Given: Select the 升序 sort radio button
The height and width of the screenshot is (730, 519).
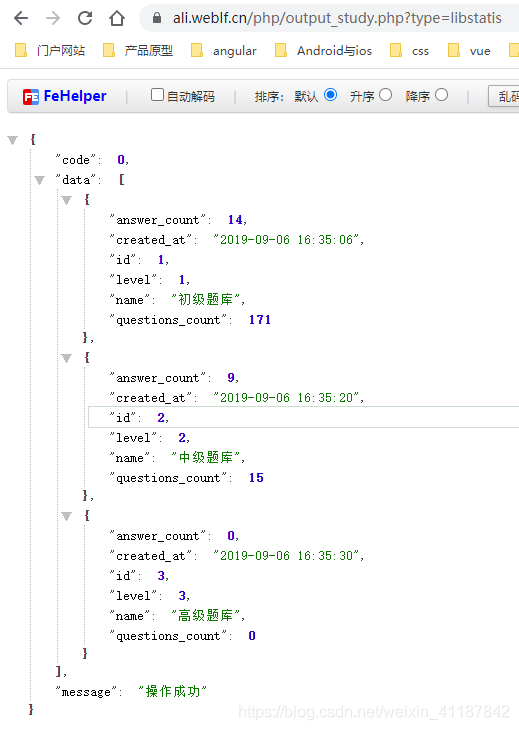Looking at the screenshot, I should [x=385, y=95].
